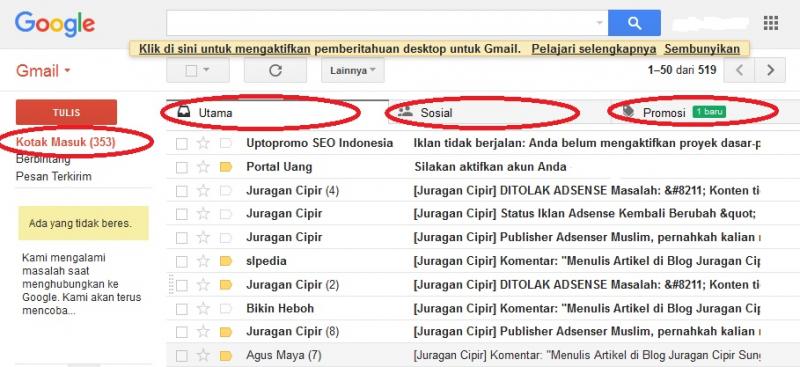Star the Juragan Cipir (2) email
The image size is (800, 367).
203,285
